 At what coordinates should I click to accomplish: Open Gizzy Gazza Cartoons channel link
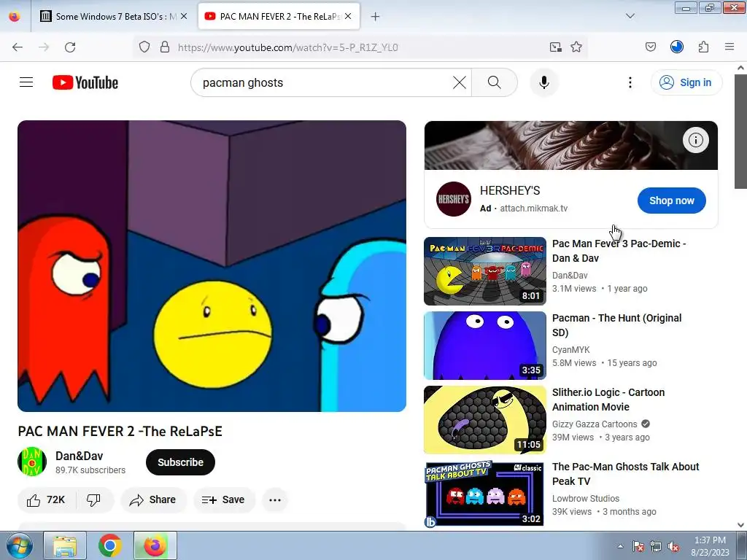(595, 424)
